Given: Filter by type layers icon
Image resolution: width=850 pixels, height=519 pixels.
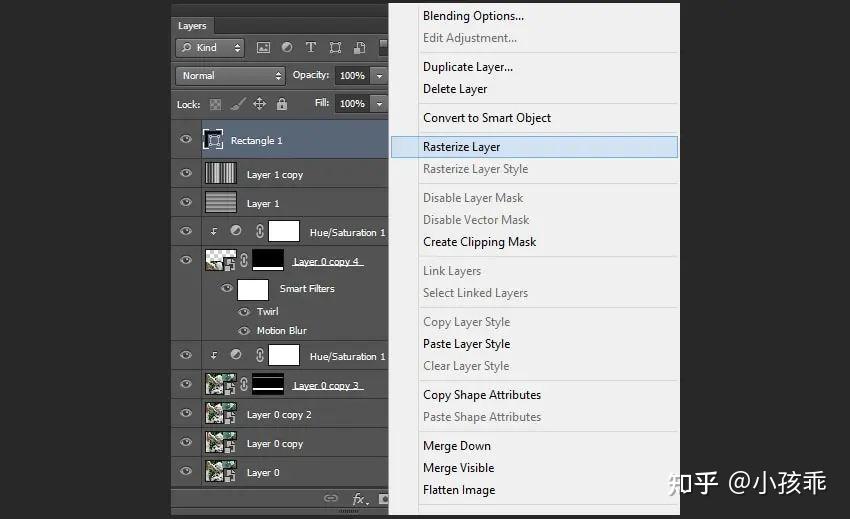Looking at the screenshot, I should (x=311, y=48).
